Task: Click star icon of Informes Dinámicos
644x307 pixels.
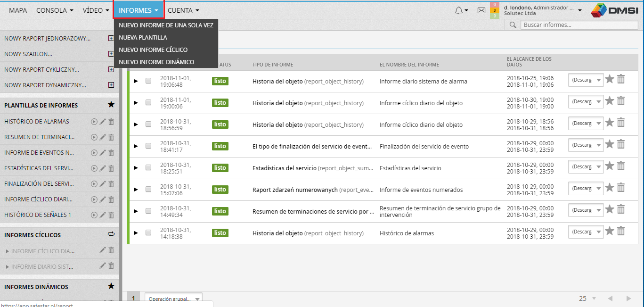Action: (x=111, y=286)
